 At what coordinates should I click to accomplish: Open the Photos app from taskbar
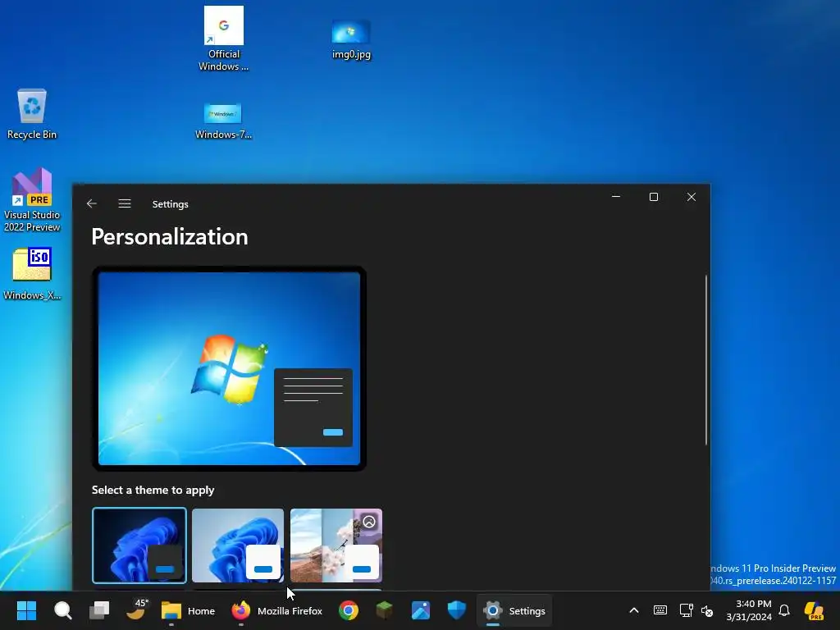pyautogui.click(x=421, y=610)
